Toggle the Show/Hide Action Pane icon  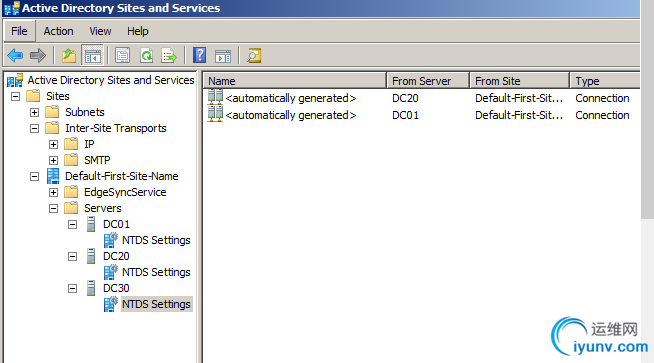coord(223,55)
